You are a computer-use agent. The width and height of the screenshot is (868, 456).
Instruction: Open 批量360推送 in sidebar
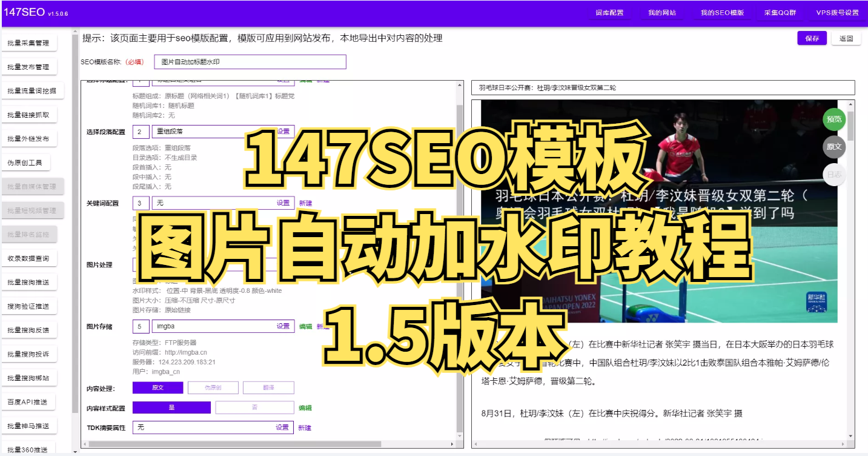[28, 449]
